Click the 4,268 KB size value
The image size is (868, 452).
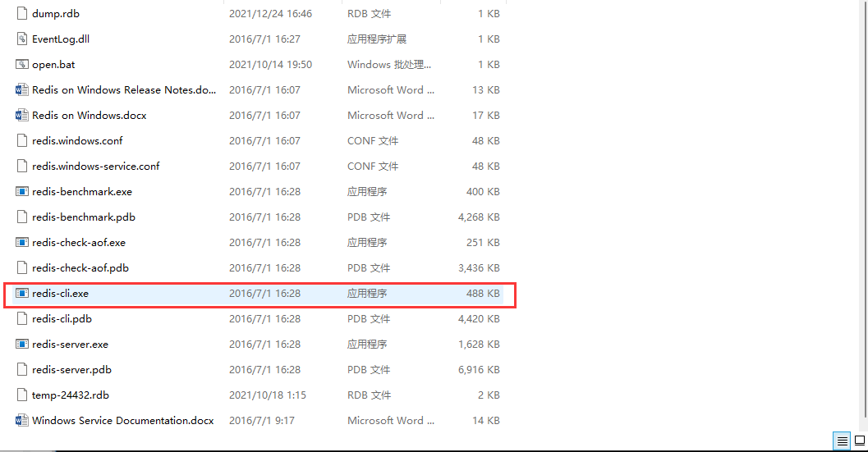pos(479,217)
